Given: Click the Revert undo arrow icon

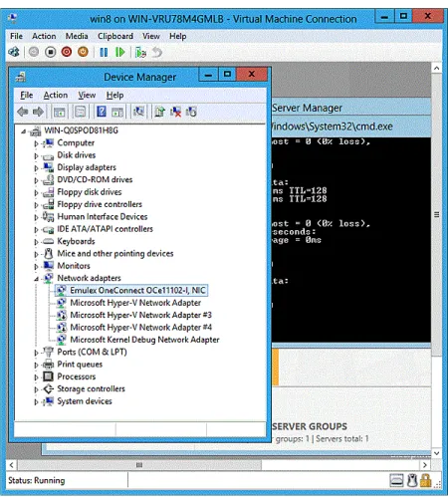Looking at the screenshot, I should coord(157,53).
